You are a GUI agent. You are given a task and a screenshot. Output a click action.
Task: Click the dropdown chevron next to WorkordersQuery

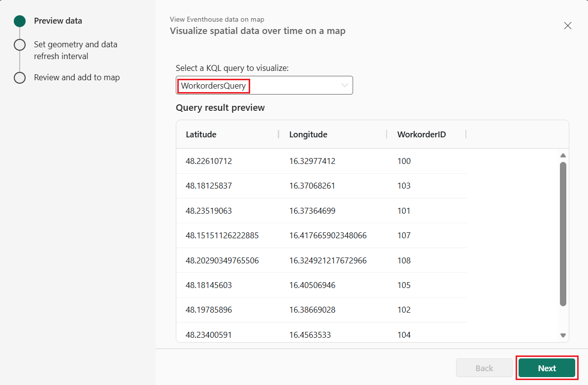[344, 85]
